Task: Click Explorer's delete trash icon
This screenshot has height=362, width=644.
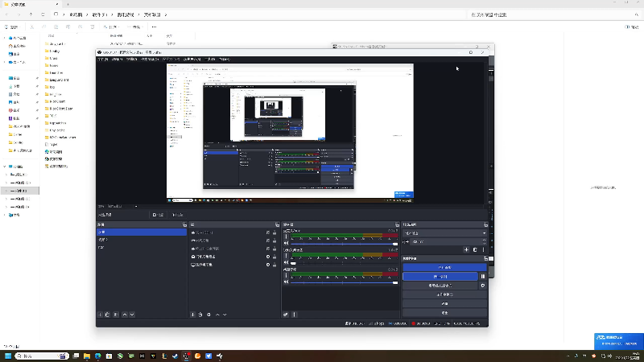Action: tap(93, 27)
